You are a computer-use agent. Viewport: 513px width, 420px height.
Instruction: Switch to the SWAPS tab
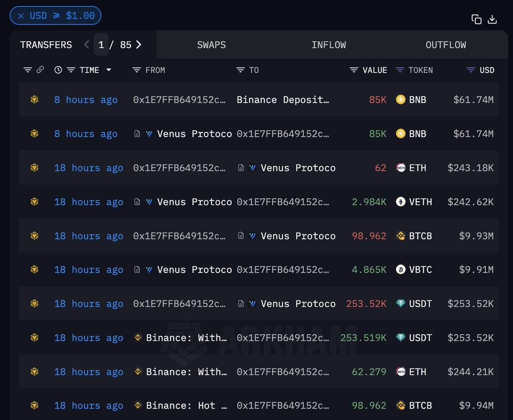click(211, 44)
